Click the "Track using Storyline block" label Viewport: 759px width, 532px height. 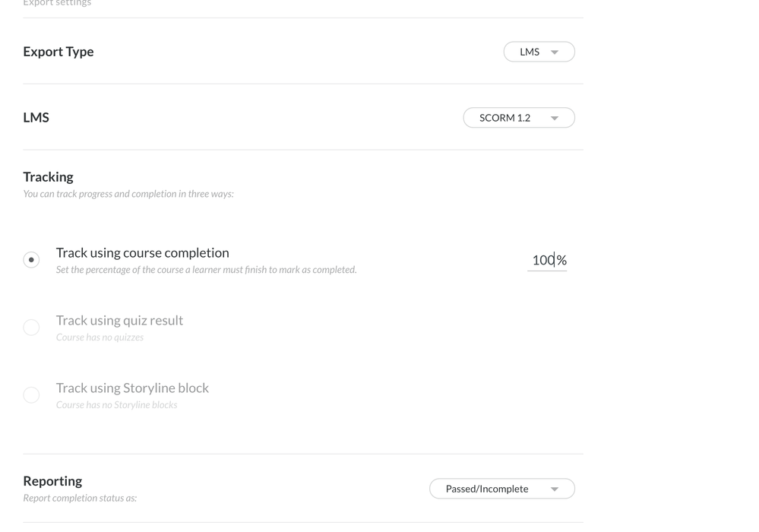(x=132, y=388)
